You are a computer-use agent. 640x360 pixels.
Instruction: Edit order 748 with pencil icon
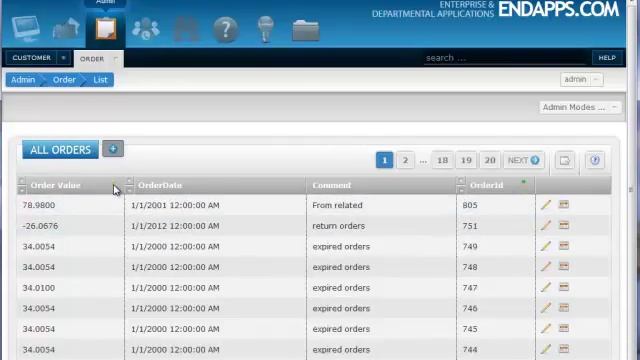[x=546, y=267]
